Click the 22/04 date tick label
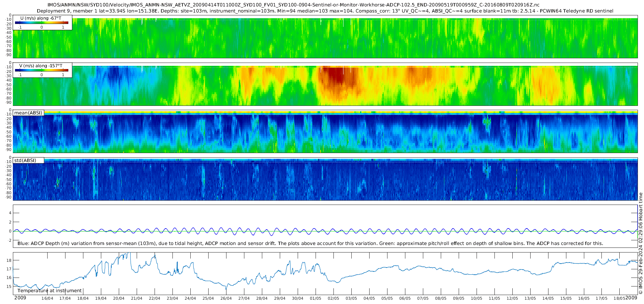 point(155,298)
